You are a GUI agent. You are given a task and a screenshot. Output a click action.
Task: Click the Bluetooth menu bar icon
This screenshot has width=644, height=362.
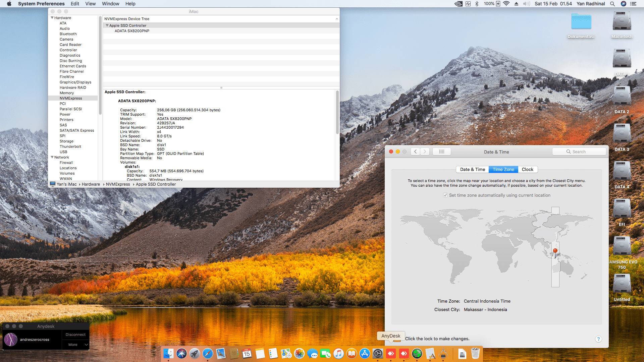[477, 4]
